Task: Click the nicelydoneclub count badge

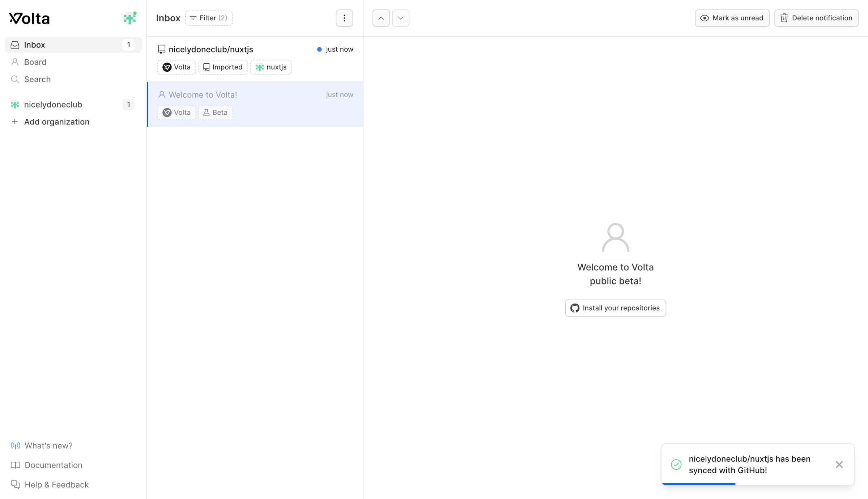Action: pos(128,105)
